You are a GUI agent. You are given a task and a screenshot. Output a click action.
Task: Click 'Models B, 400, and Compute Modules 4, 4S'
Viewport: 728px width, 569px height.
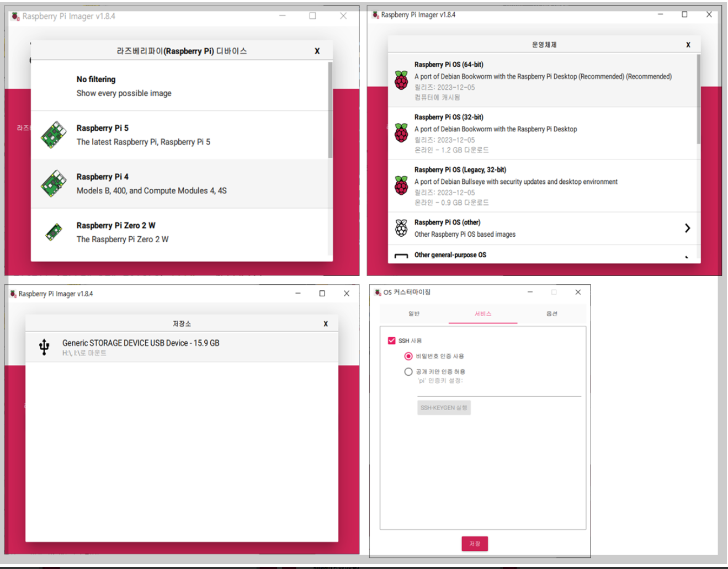click(152, 190)
